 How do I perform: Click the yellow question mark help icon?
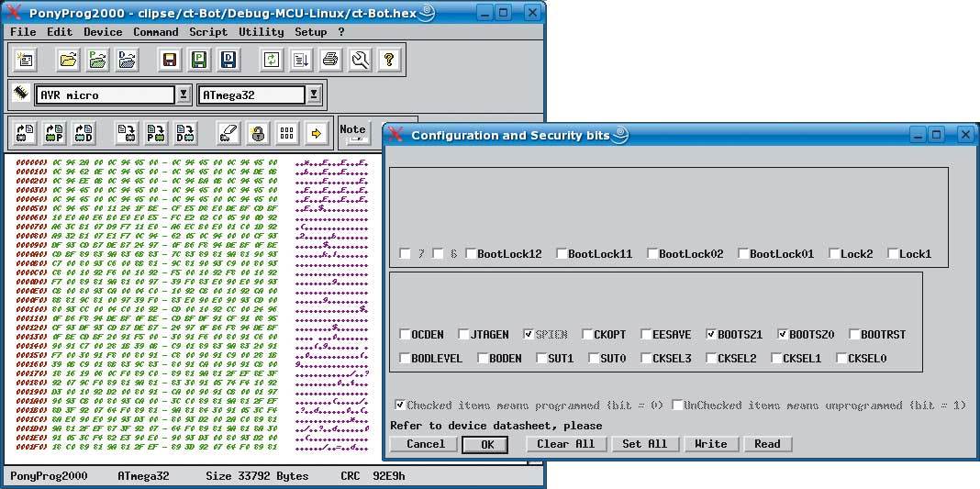coord(389,61)
